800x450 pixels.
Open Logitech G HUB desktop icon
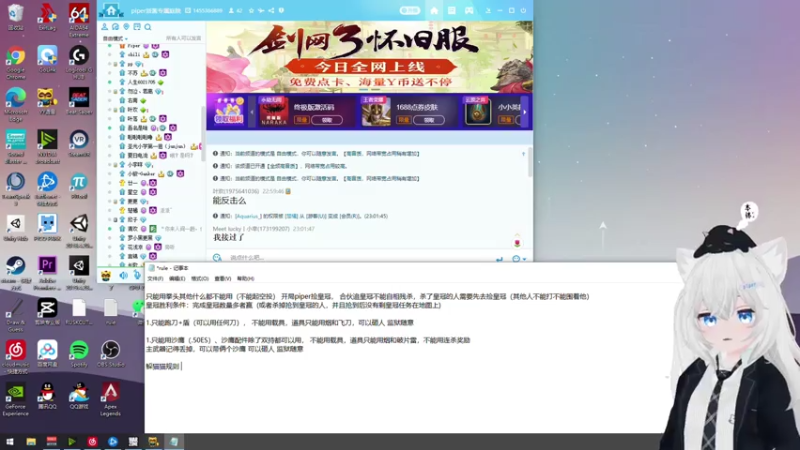(x=79, y=63)
